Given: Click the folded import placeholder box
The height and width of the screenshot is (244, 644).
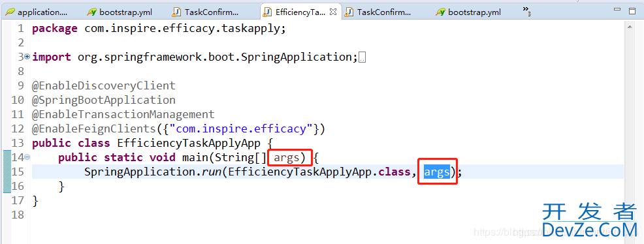Looking at the screenshot, I should pos(362,58).
